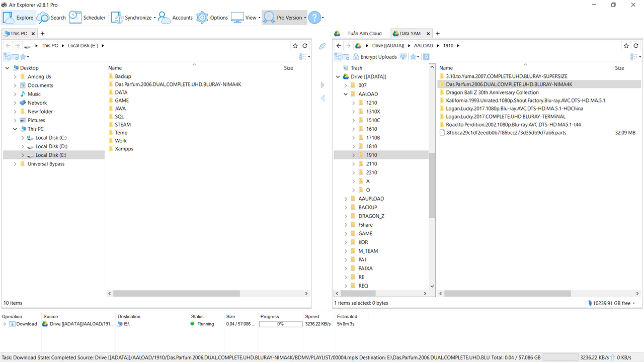This screenshot has width=644, height=362.
Task: Close the Data YAM tab
Action: coord(429,34)
